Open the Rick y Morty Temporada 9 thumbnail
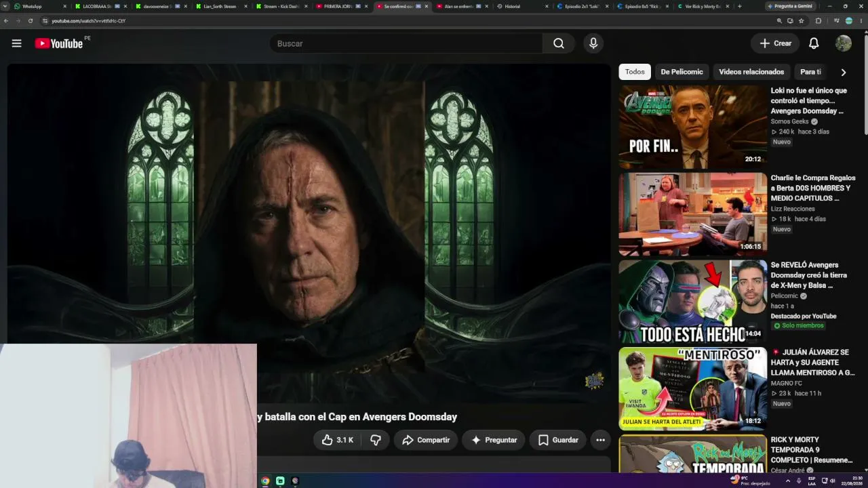Viewport: 868px width, 488px height. pos(692,455)
